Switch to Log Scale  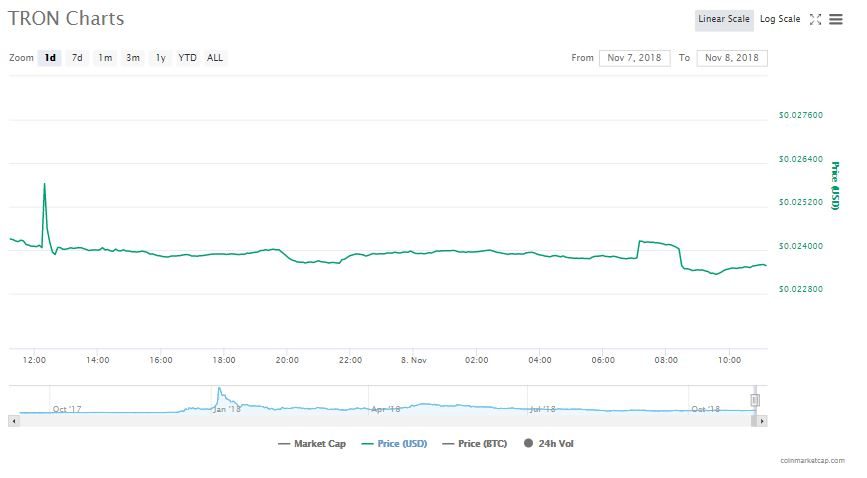pyautogui.click(x=780, y=19)
